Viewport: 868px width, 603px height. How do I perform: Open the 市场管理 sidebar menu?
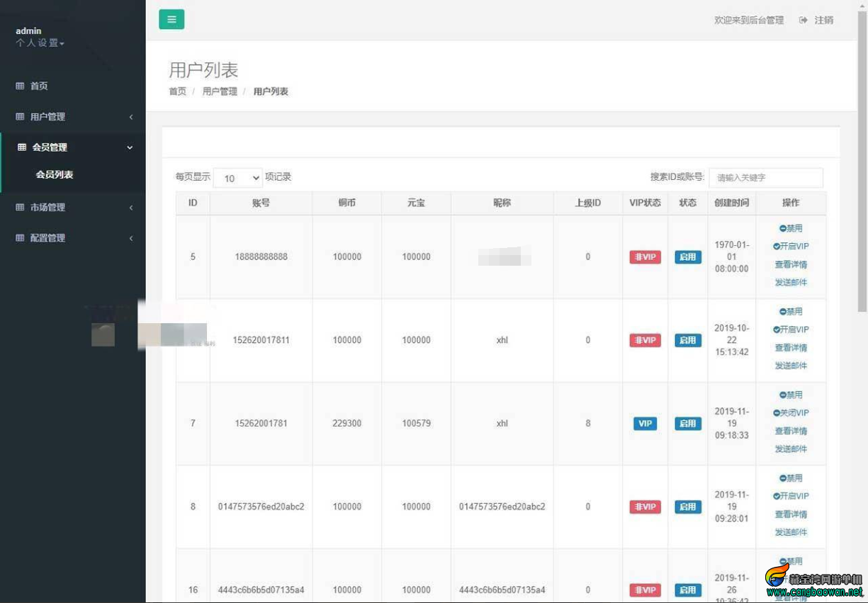72,208
